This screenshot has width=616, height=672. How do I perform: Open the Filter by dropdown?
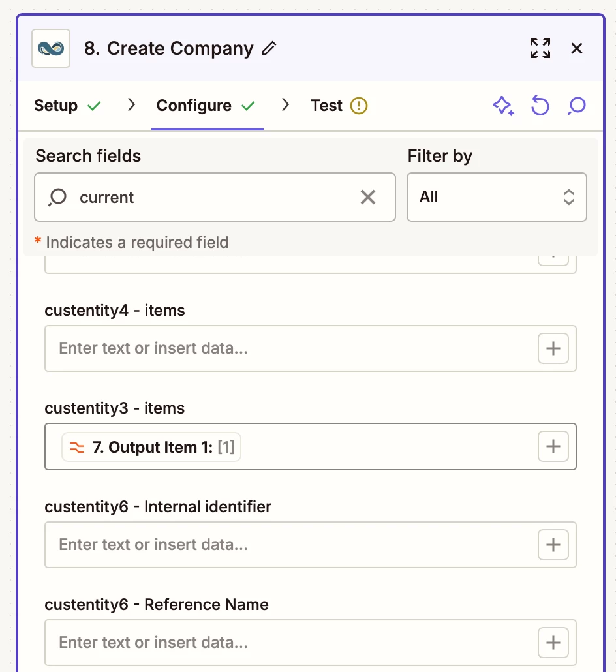point(497,197)
